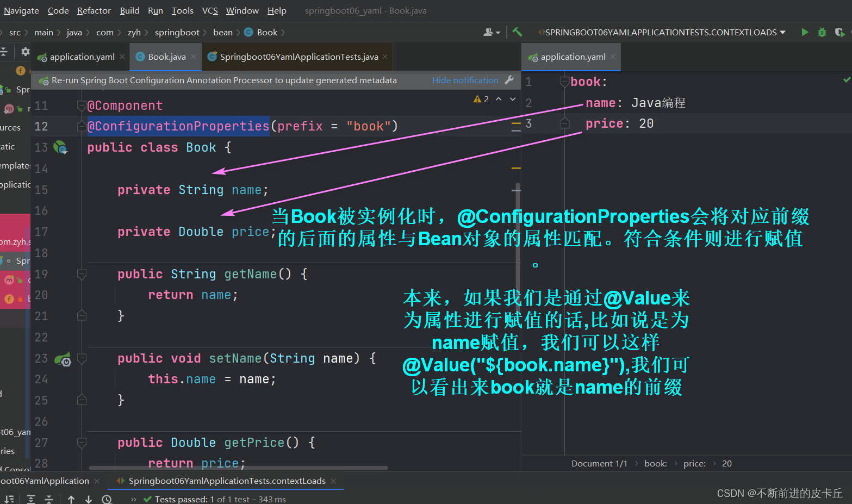Sort test results alphabetically icon
852x504 pixels.
click(9, 499)
